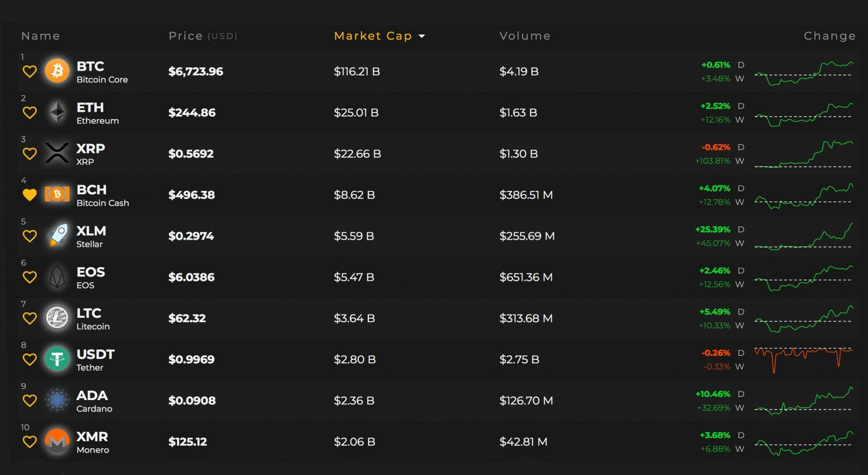Unfavorite Bitcoin Cash using the filled heart
The height and width of the screenshot is (475, 868).
[29, 195]
